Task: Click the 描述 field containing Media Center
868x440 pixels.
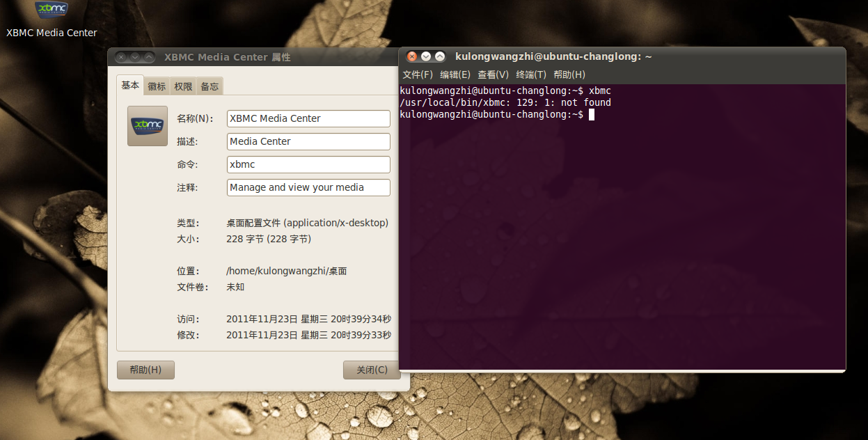Action: coord(308,141)
